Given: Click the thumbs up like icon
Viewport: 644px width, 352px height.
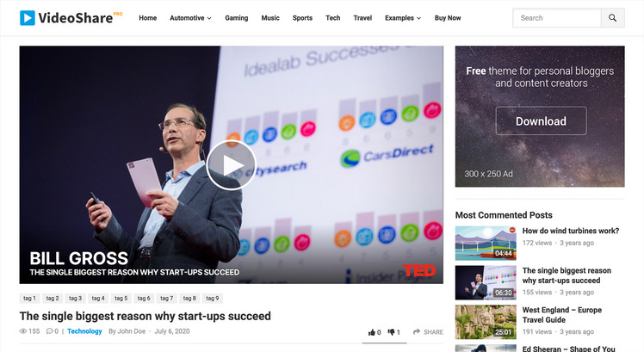Looking at the screenshot, I should (x=372, y=332).
